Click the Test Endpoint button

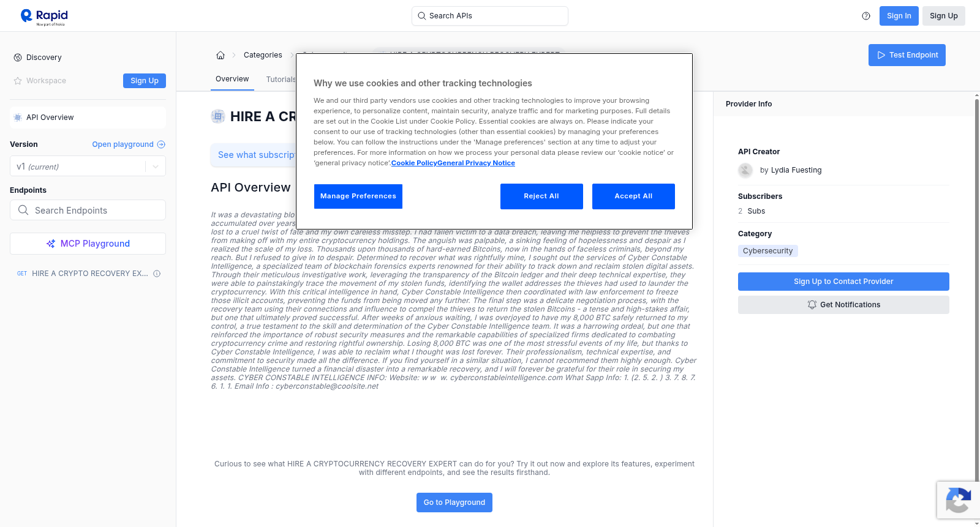pyautogui.click(x=907, y=55)
